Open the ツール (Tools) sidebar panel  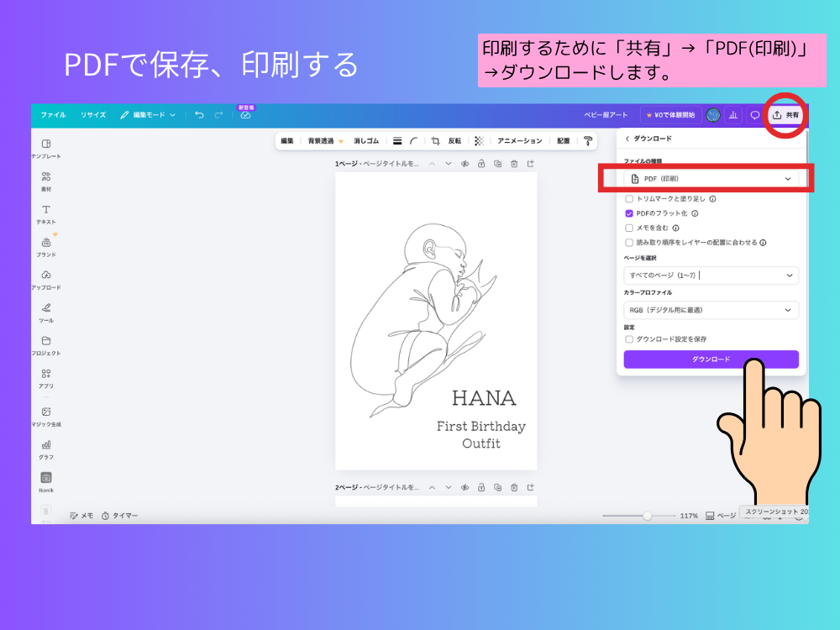point(46,312)
